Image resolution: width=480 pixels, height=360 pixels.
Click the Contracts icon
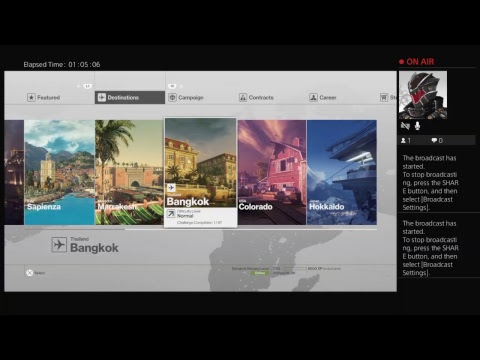tap(243, 97)
